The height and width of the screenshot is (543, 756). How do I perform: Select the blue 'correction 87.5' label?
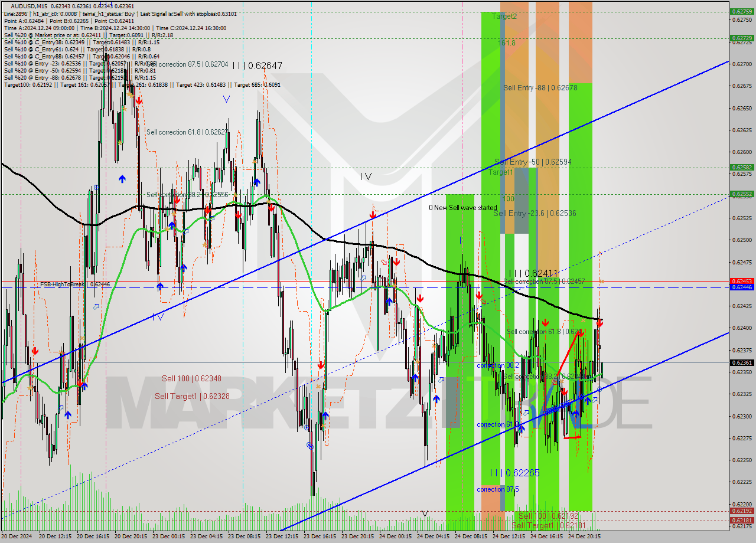click(498, 489)
